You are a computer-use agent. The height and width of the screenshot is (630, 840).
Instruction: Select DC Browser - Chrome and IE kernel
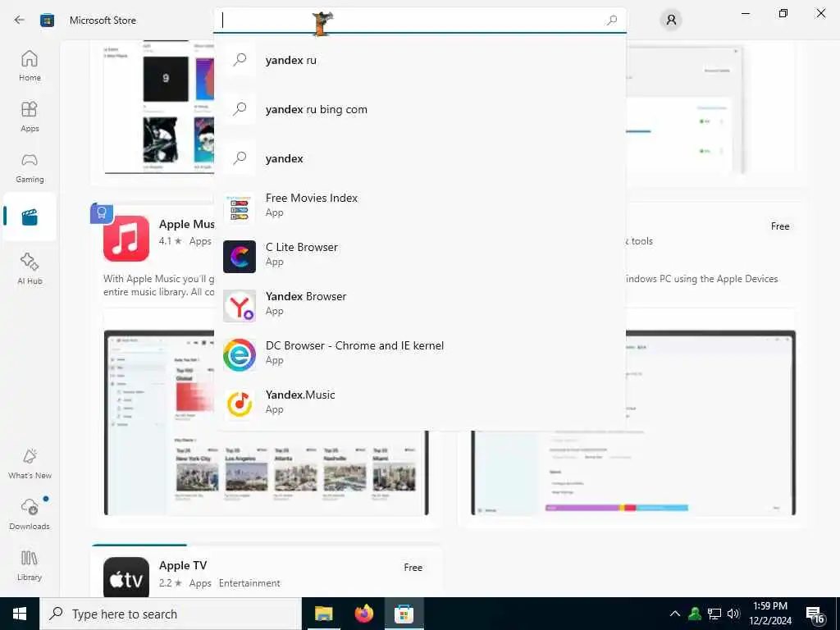(420, 355)
